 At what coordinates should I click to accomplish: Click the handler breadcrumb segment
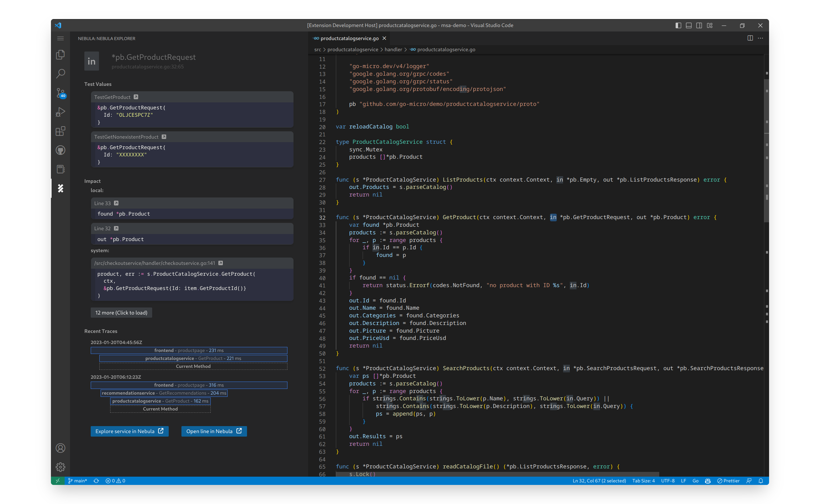point(393,49)
